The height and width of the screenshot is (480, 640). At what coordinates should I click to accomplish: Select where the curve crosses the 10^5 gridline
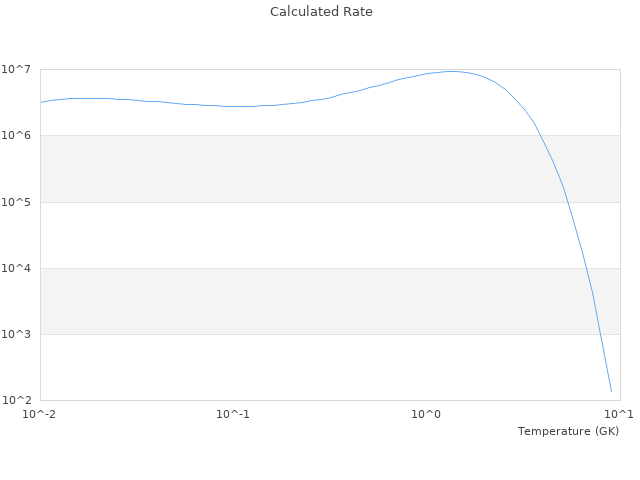tap(567, 202)
